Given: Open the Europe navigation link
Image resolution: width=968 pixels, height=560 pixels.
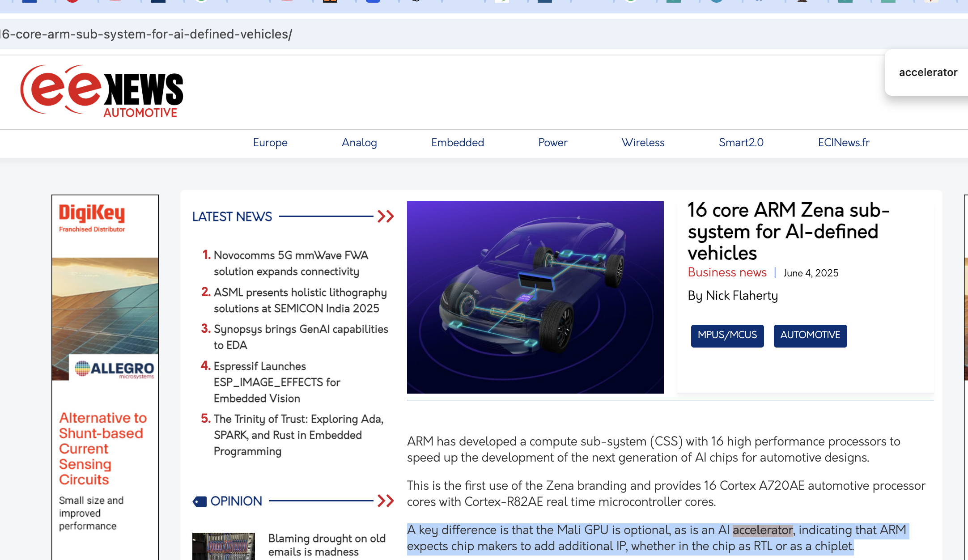Looking at the screenshot, I should pos(270,143).
